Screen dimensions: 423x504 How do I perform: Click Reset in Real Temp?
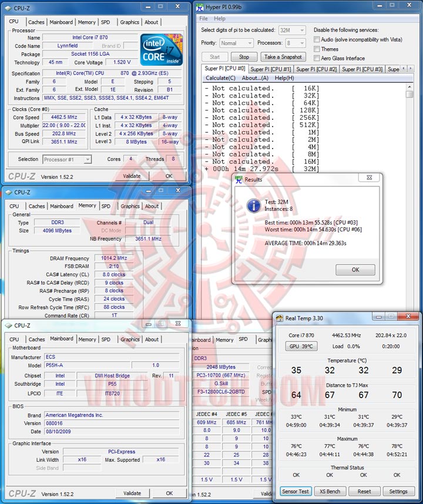[364, 491]
